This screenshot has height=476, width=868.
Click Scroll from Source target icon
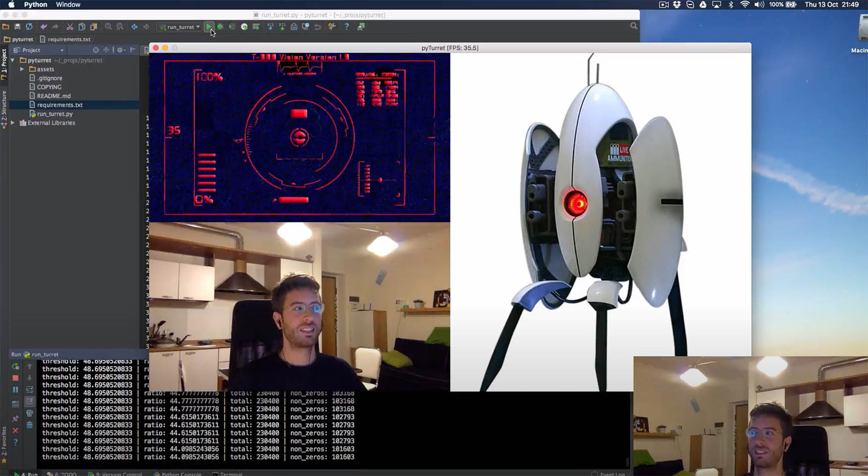(96, 50)
